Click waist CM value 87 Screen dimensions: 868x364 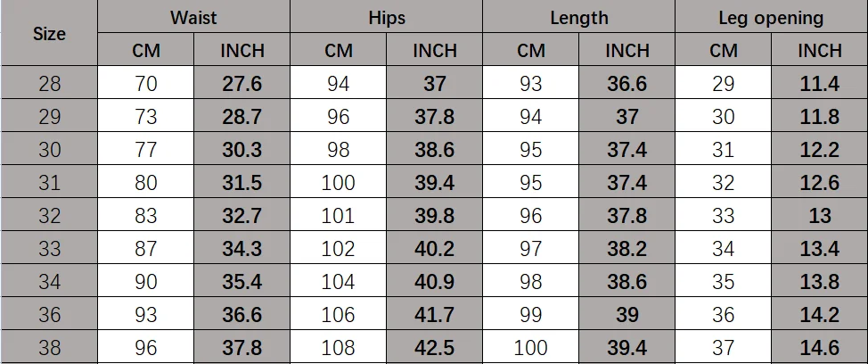(x=145, y=248)
